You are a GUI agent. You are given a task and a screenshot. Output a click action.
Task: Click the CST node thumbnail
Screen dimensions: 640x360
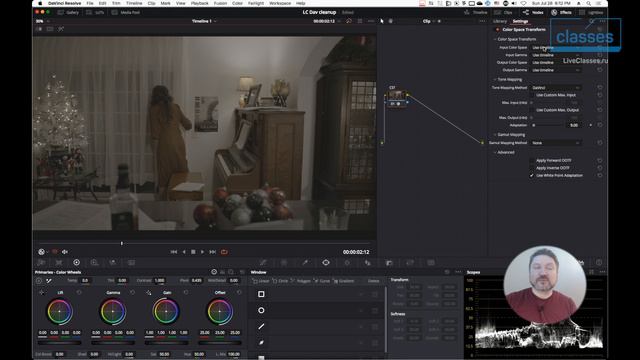click(x=396, y=95)
